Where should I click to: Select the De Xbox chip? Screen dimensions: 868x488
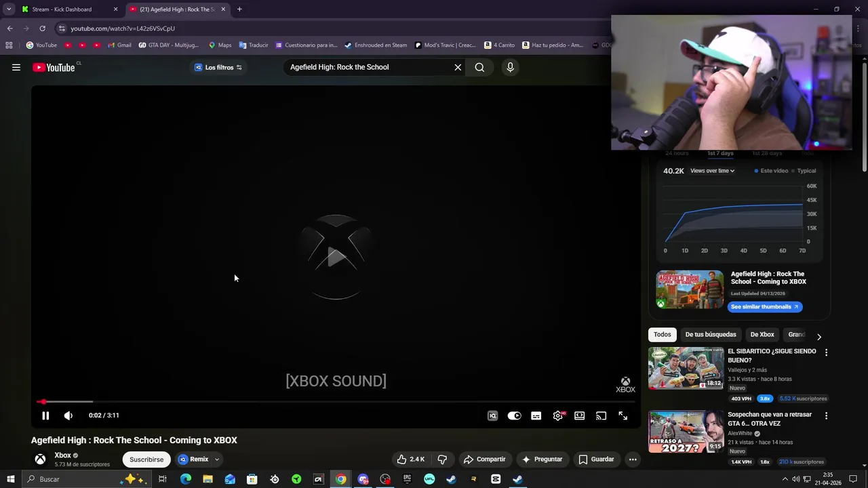pos(762,335)
